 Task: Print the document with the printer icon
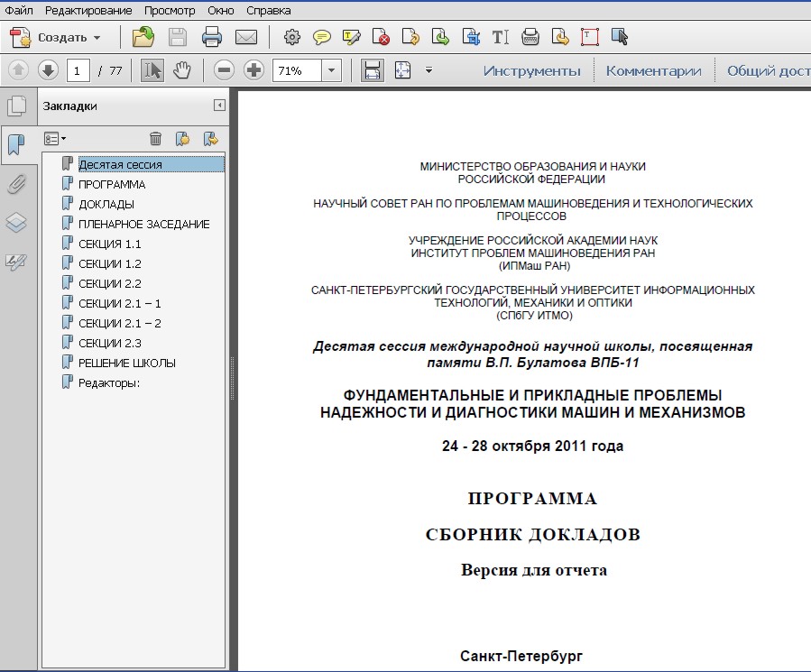coord(211,37)
